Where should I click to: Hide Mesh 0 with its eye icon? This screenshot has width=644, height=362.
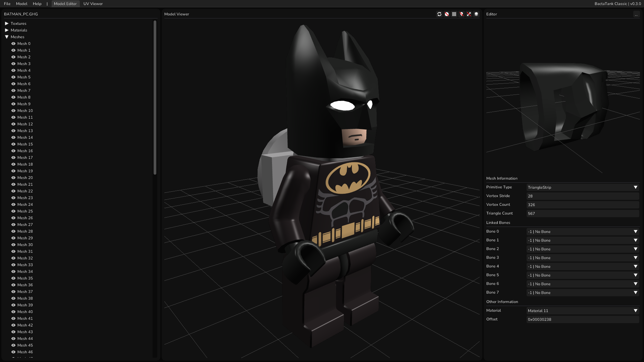(x=13, y=44)
